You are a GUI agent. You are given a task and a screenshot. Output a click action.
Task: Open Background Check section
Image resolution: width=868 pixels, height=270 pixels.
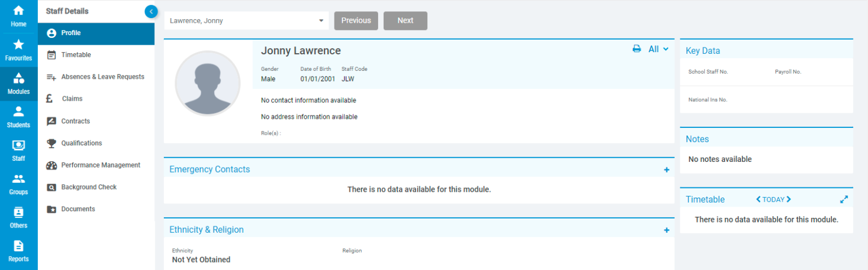coord(89,187)
